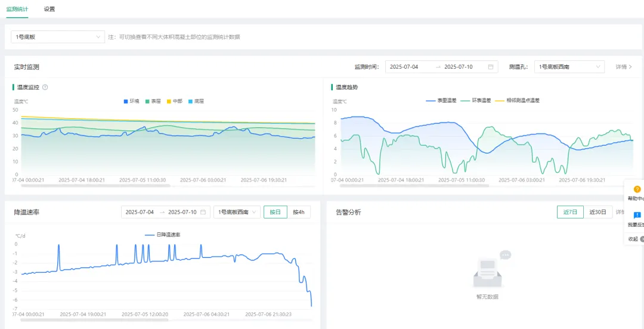Select the 按日 rate option

click(275, 212)
